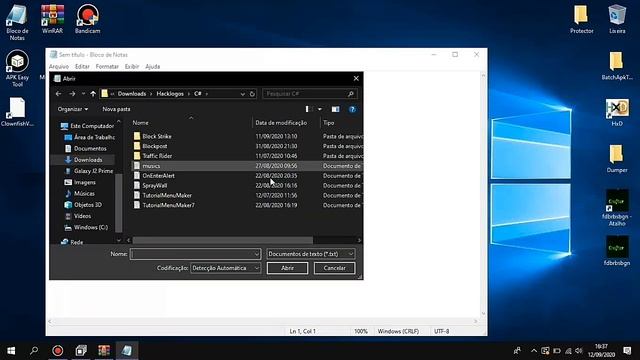Close the Abrir dialog
The width and height of the screenshot is (640, 360).
tap(356, 78)
